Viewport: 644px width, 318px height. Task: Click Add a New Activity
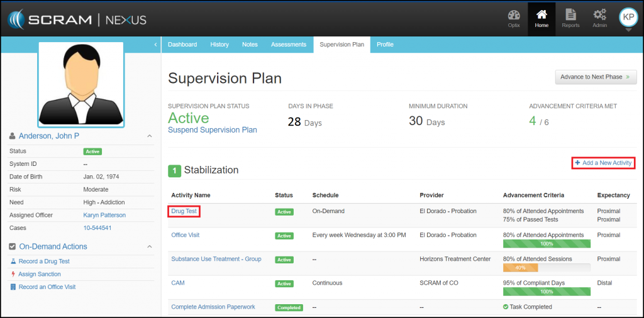point(603,163)
